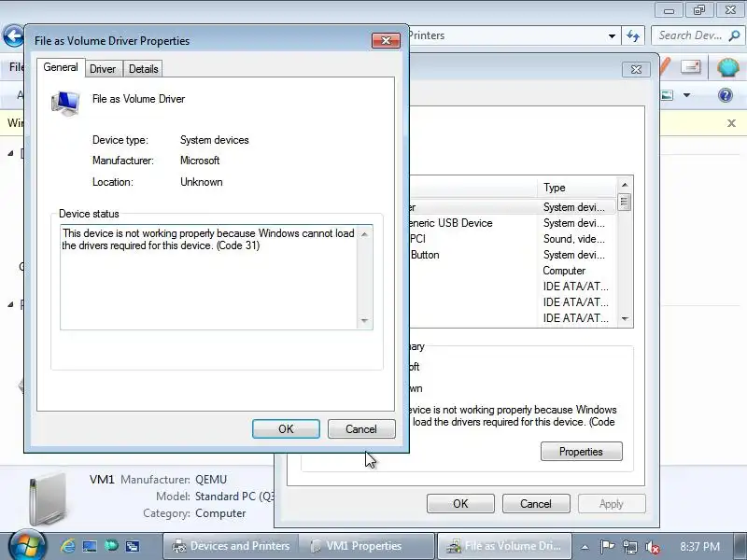Image resolution: width=747 pixels, height=560 pixels.
Task: Click OK in File as Volume Driver Properties
Action: [286, 429]
